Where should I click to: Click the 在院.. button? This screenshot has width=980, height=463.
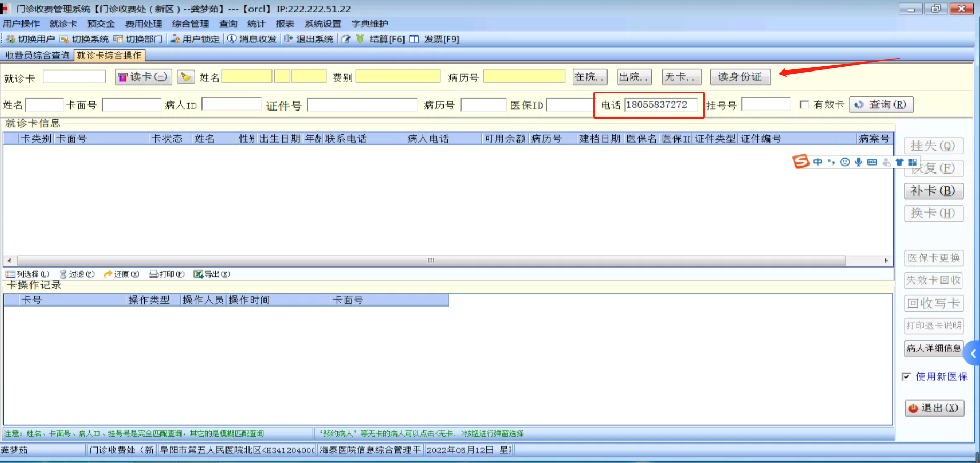point(589,77)
